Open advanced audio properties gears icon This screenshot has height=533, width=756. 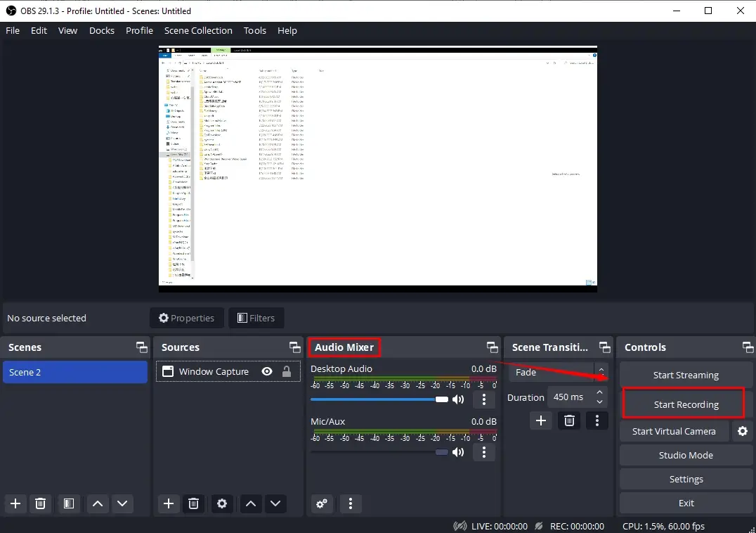coord(322,503)
